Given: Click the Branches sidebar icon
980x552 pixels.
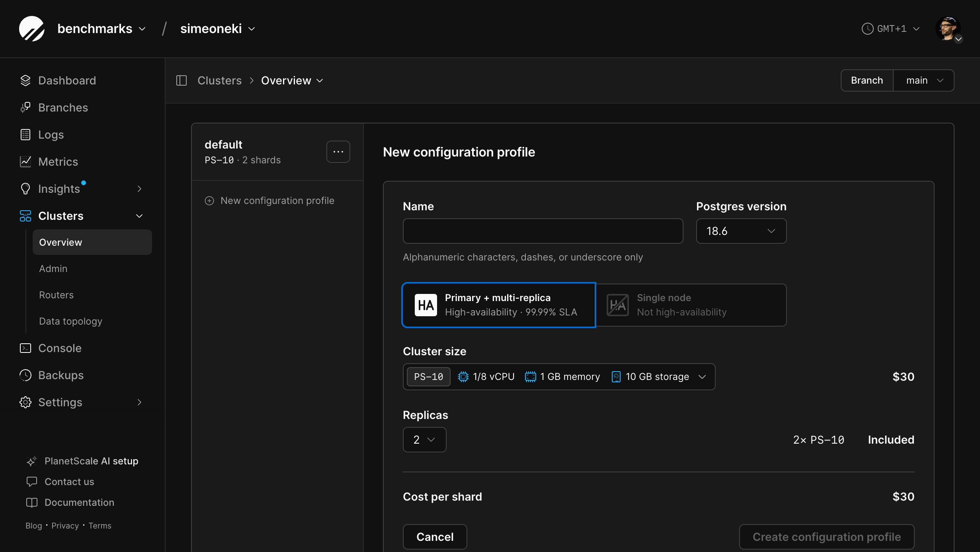Looking at the screenshot, I should (25, 108).
